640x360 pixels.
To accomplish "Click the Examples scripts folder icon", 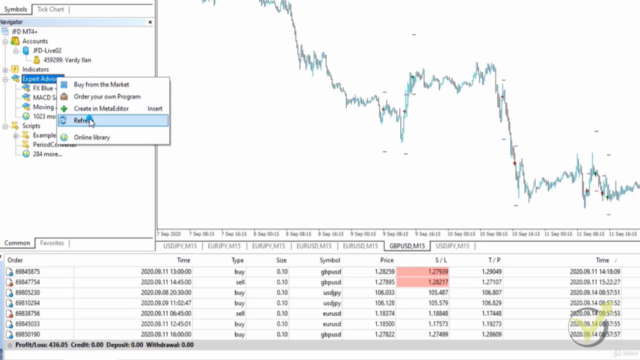I will 26,135.
